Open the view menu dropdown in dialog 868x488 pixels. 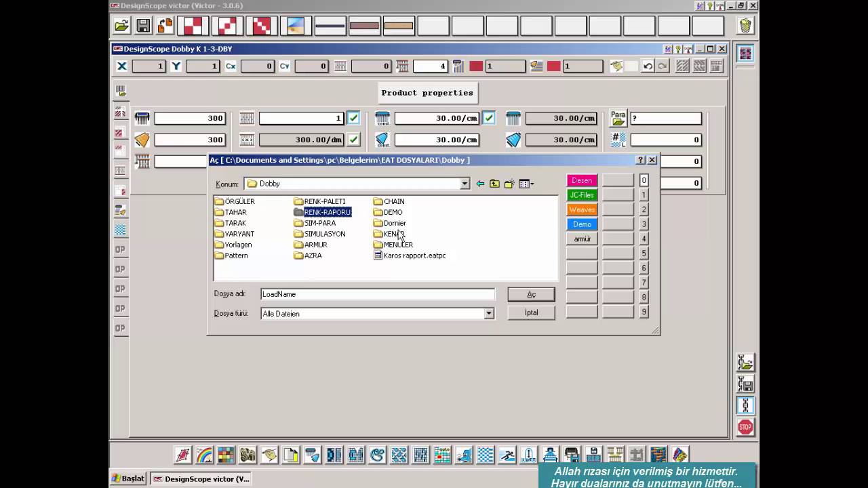[526, 184]
